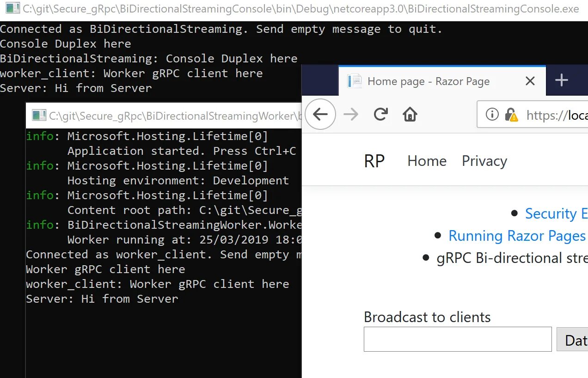This screenshot has height=378, width=588.
Task: Click the BiDirectionalStreamingWorker window icon
Action: point(39,115)
